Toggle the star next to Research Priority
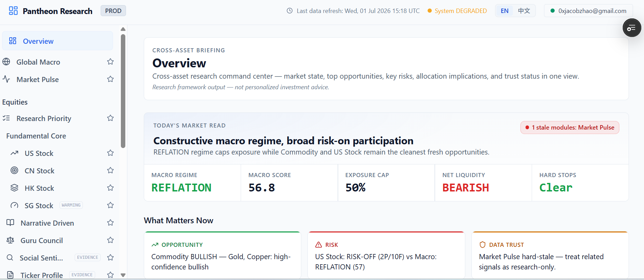Image resolution: width=644 pixels, height=280 pixels. pos(110,118)
